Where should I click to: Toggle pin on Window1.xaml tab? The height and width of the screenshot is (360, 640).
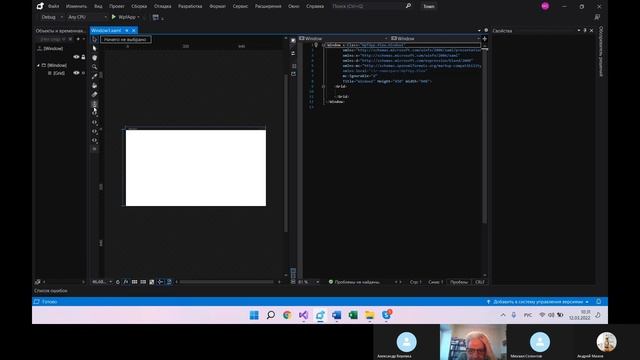(127, 31)
